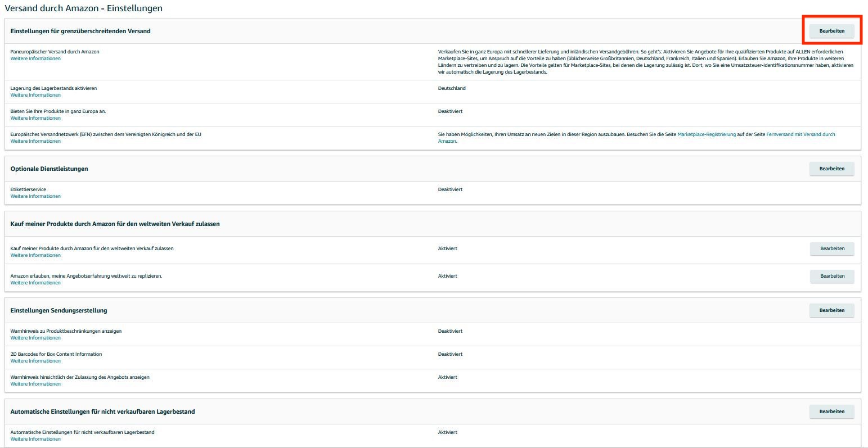Click 'Weitere Informationen' under 'Bieten Sie Ihre Produkte'

coord(35,118)
